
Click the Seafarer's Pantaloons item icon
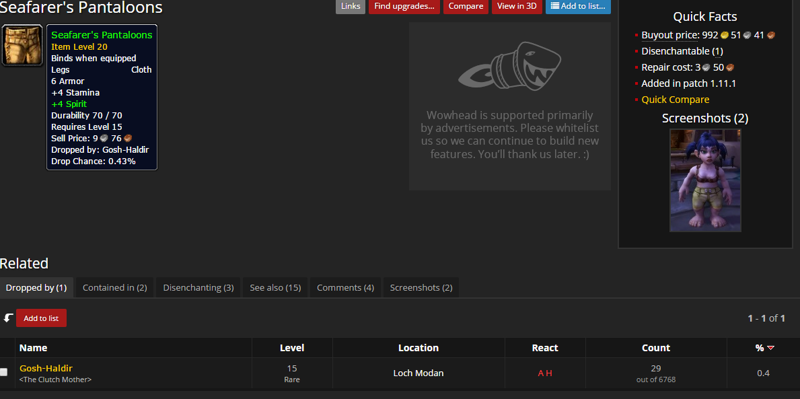coord(22,45)
